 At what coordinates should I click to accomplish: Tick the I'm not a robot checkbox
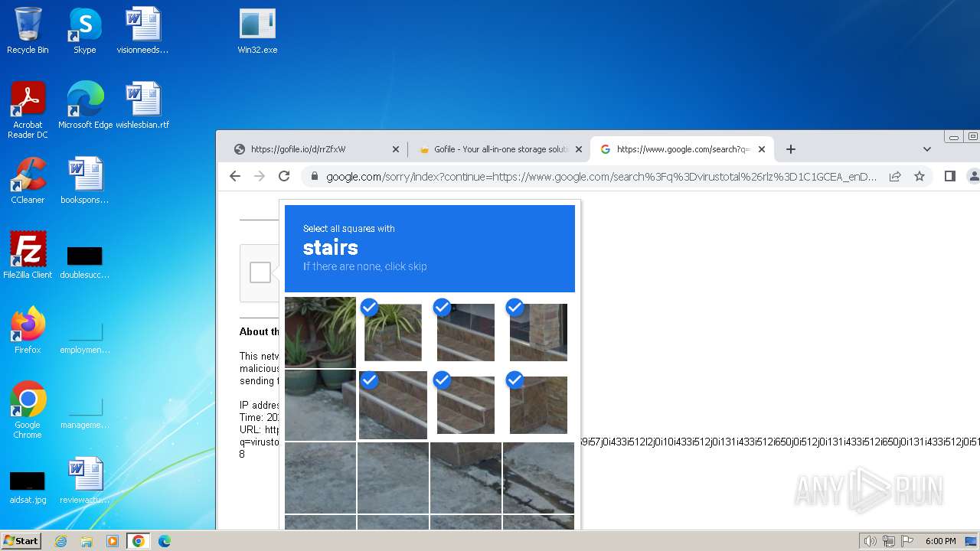[260, 272]
